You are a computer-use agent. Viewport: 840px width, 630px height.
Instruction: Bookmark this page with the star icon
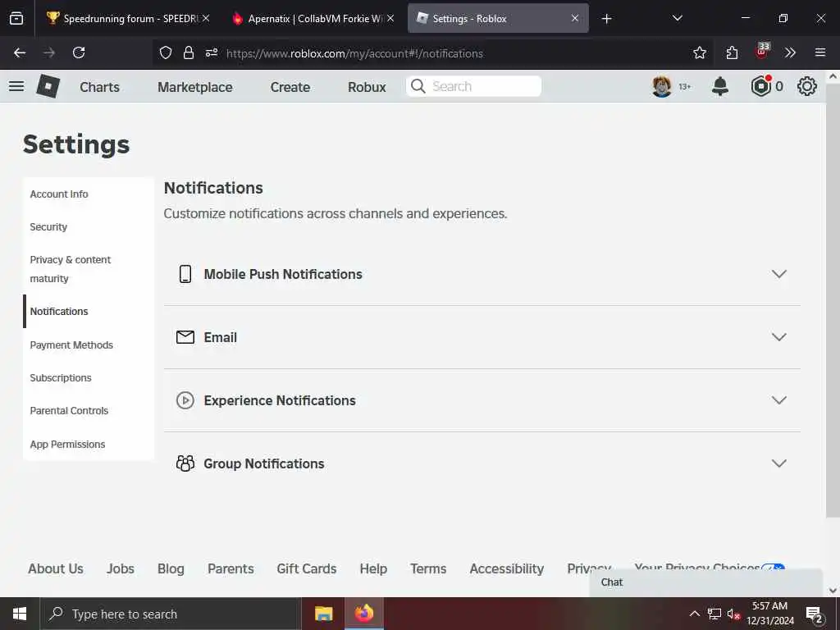point(699,52)
